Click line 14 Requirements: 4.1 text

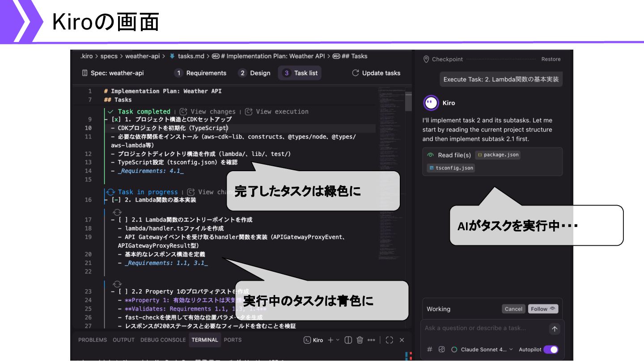pyautogui.click(x=151, y=171)
